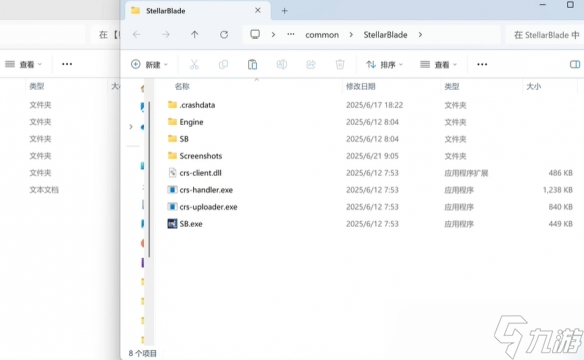The width and height of the screenshot is (584, 360).
Task: Click the SB.exe application icon
Action: click(172, 223)
